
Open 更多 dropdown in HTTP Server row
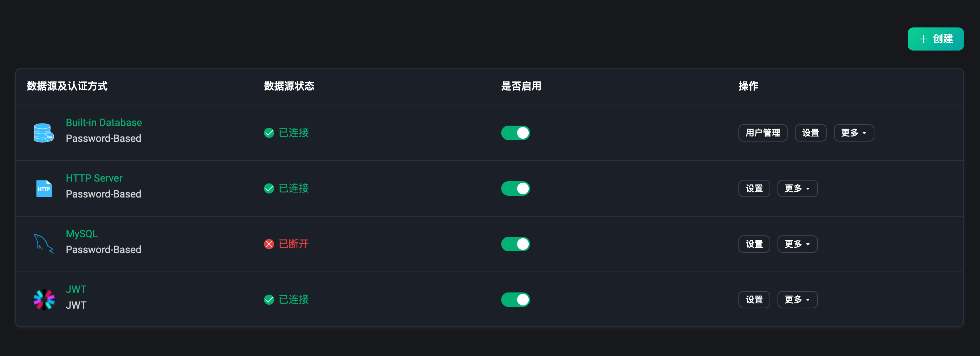pos(797,188)
